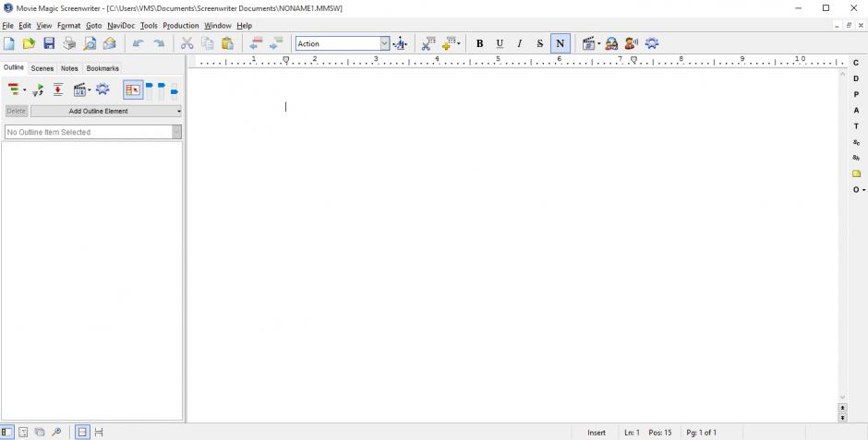Click the next page button below scrollbar

(x=842, y=418)
